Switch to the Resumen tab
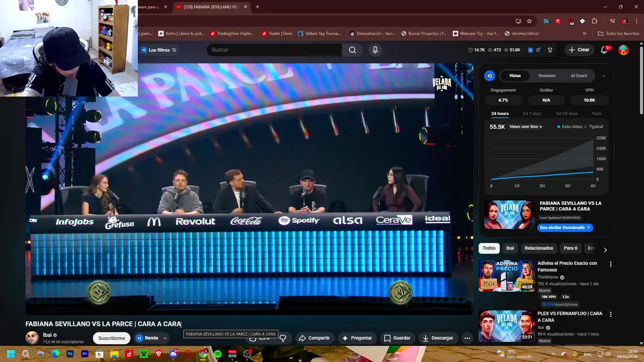This screenshot has height=362, width=644. point(547,75)
